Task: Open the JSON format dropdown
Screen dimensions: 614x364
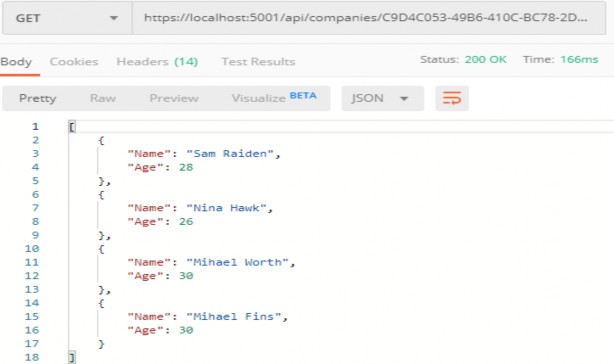Action: coord(382,98)
